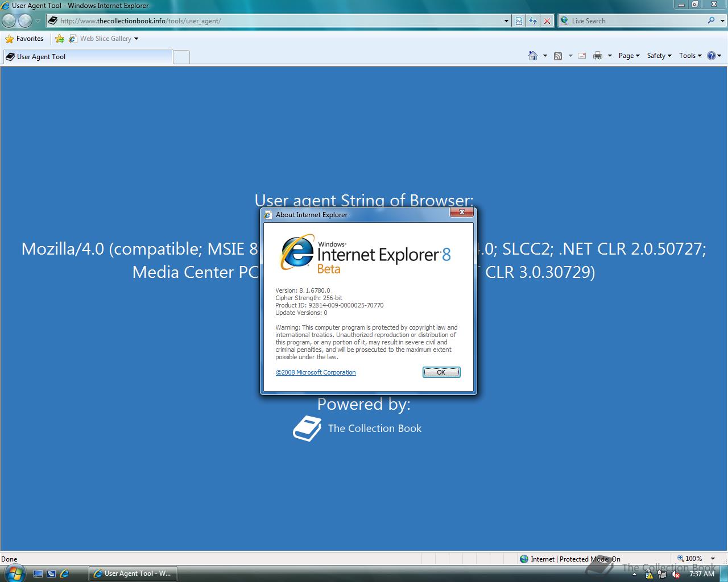The image size is (728, 582).
Task: Click the address bar URL field
Action: click(x=275, y=21)
